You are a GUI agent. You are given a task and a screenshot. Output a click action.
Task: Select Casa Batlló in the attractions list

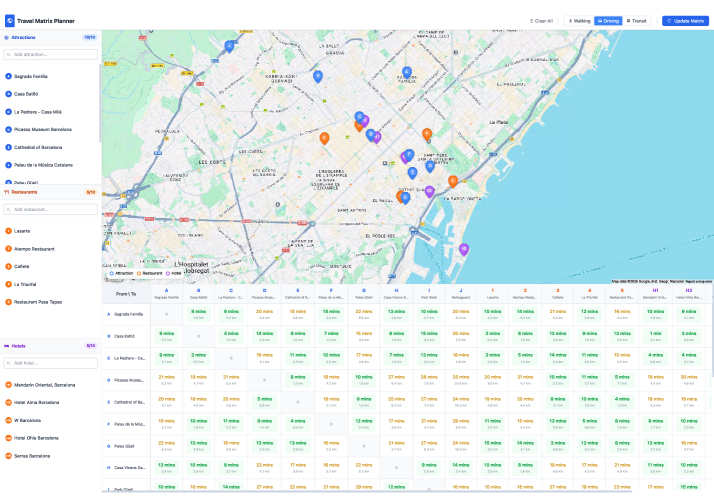(x=27, y=94)
